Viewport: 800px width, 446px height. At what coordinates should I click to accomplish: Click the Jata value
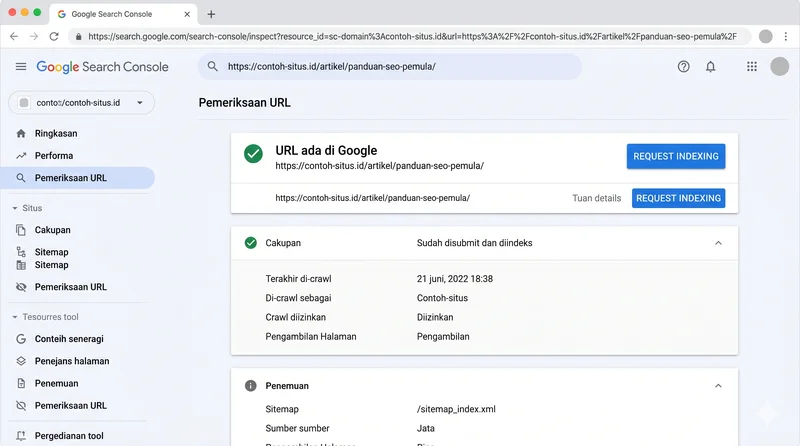426,428
